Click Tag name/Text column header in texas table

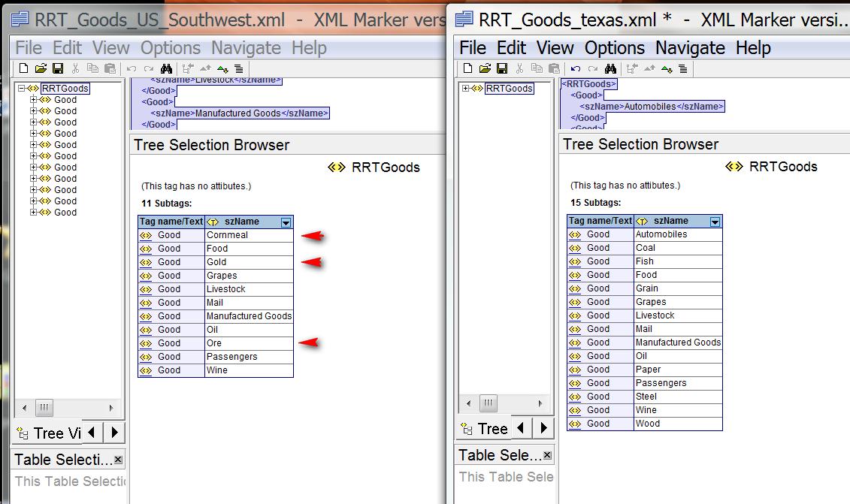600,221
